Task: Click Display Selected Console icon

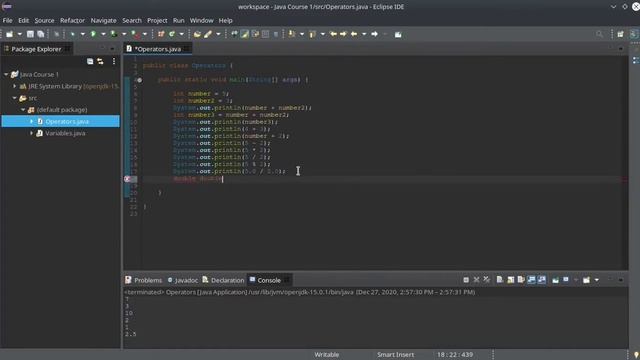Action: click(566, 280)
